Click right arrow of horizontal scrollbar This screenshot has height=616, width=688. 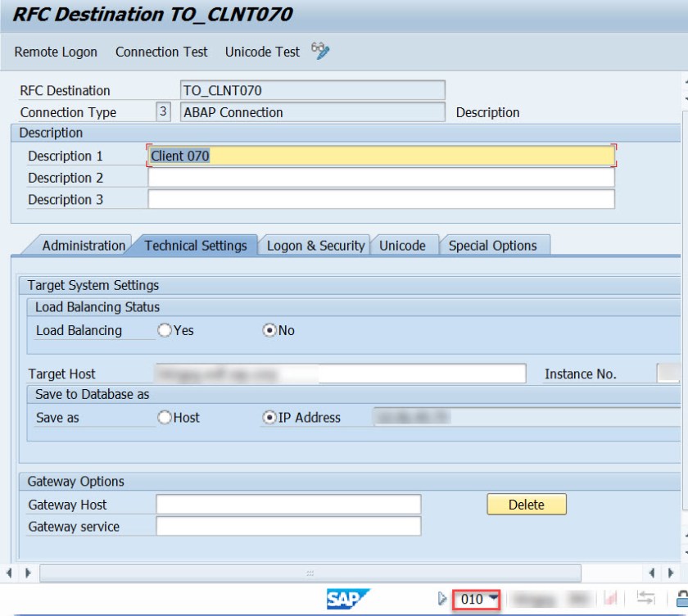click(x=653, y=573)
